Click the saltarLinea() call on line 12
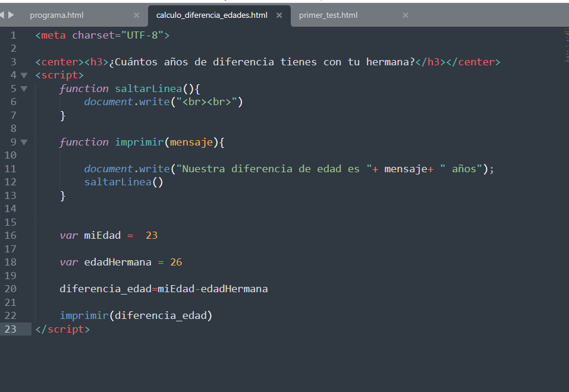Viewport: 569px width, 392px height. click(124, 182)
